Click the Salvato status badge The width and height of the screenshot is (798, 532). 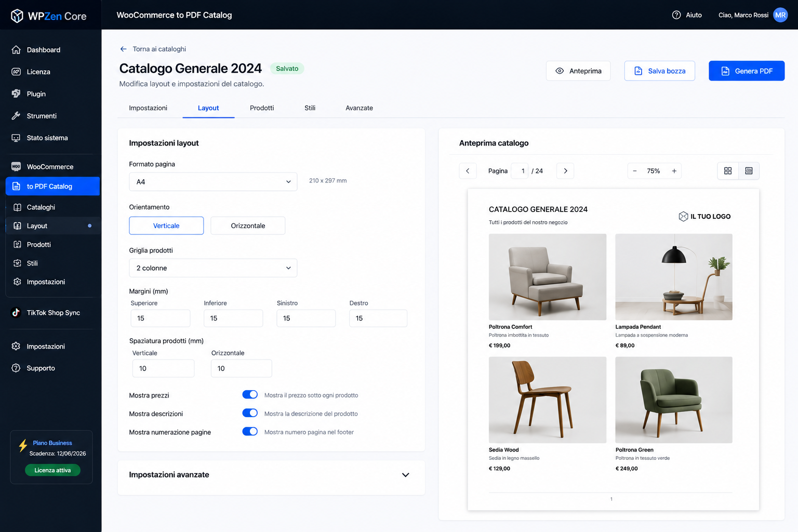coord(287,69)
